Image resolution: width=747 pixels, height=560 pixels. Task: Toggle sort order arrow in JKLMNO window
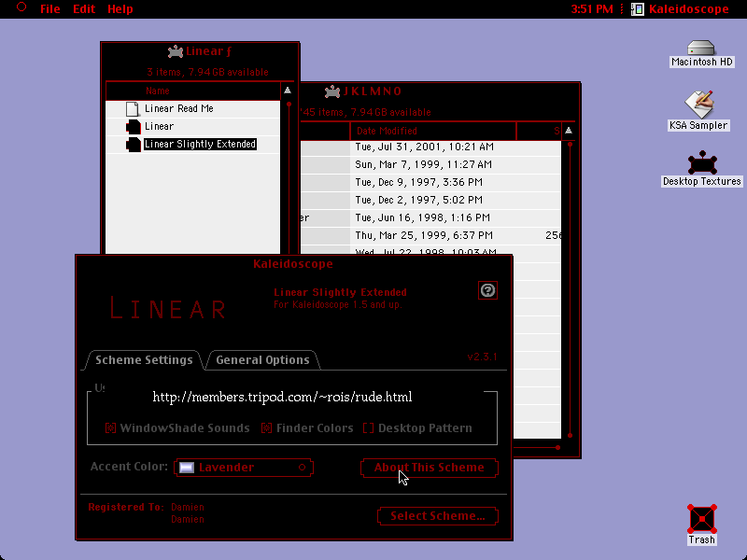[x=569, y=131]
